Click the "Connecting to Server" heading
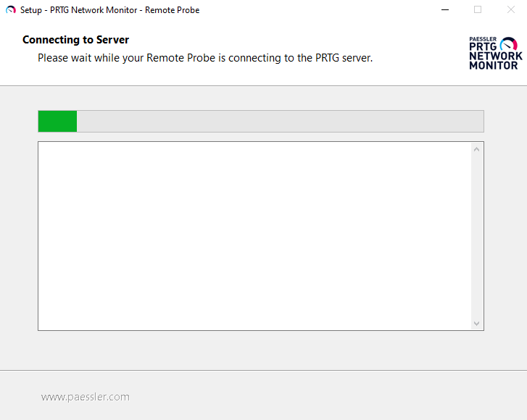The width and height of the screenshot is (527, 420). pos(75,40)
